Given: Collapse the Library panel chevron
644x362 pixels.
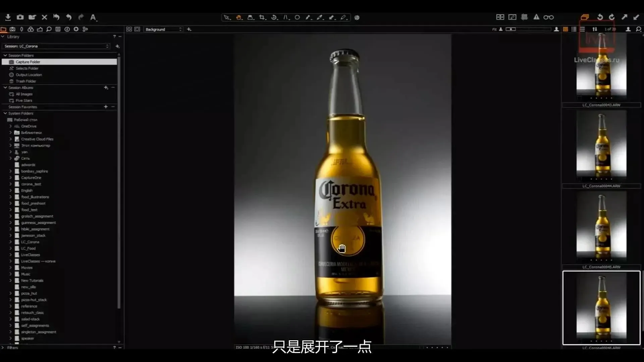Looking at the screenshot, I should (x=3, y=37).
